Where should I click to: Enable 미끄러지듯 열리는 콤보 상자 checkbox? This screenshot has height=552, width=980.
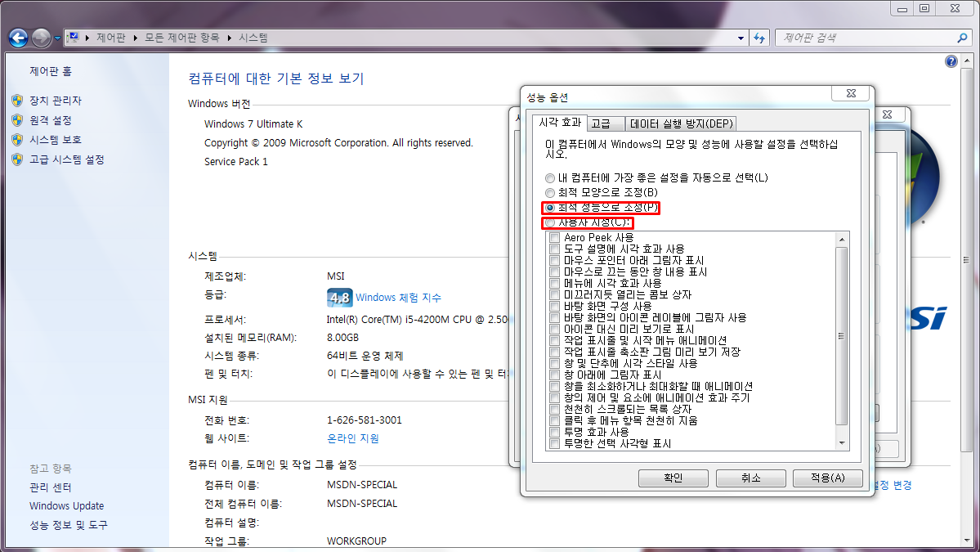tap(554, 294)
